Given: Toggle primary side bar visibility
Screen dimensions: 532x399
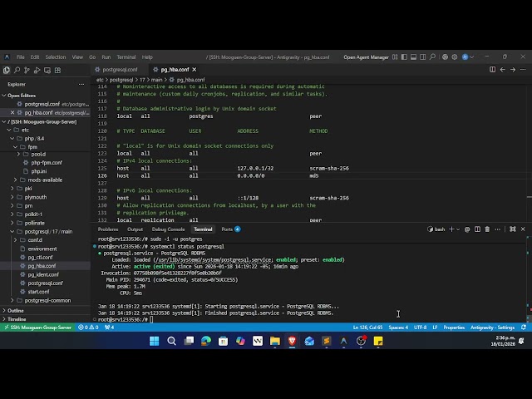Looking at the screenshot, I should click(404, 57).
